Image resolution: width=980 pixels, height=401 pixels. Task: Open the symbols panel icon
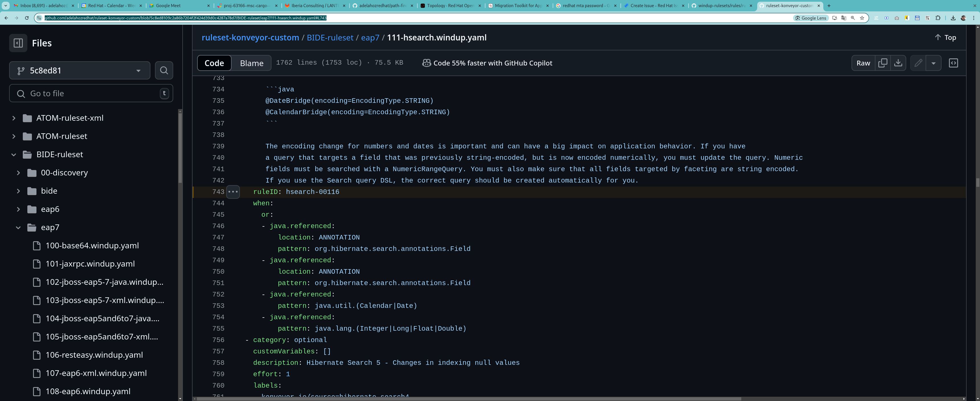[x=953, y=63]
